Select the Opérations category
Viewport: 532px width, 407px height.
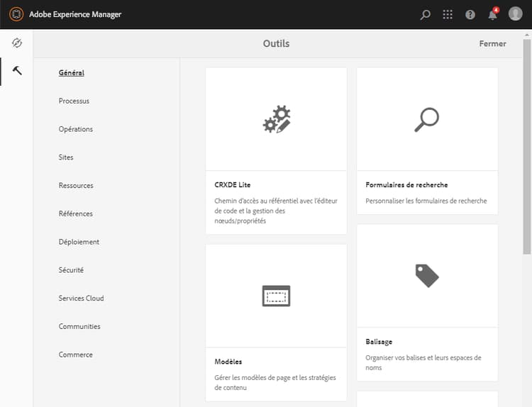click(x=76, y=129)
